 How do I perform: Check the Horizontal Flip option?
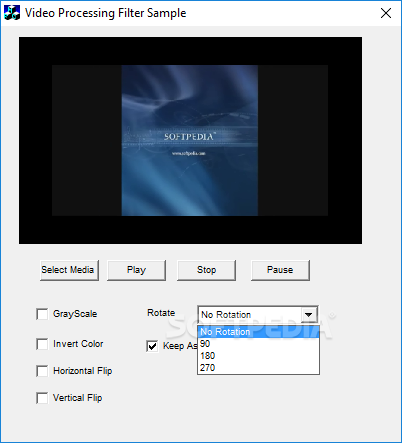pyautogui.click(x=42, y=371)
